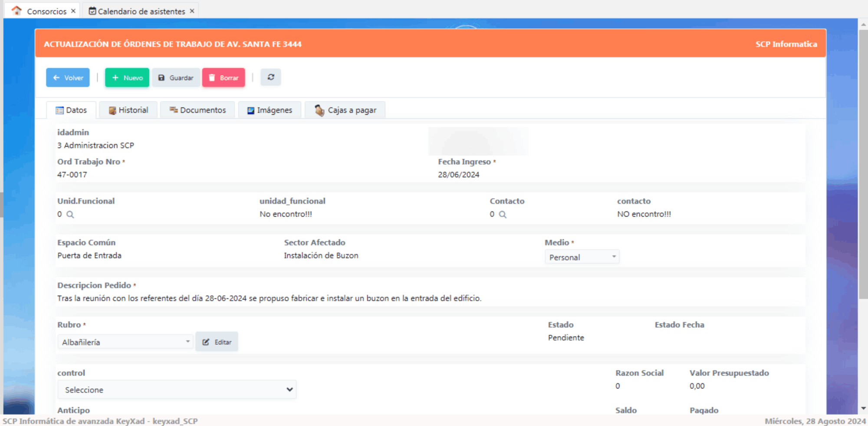Go back with the Volver button
This screenshot has width=868, height=426.
point(68,78)
